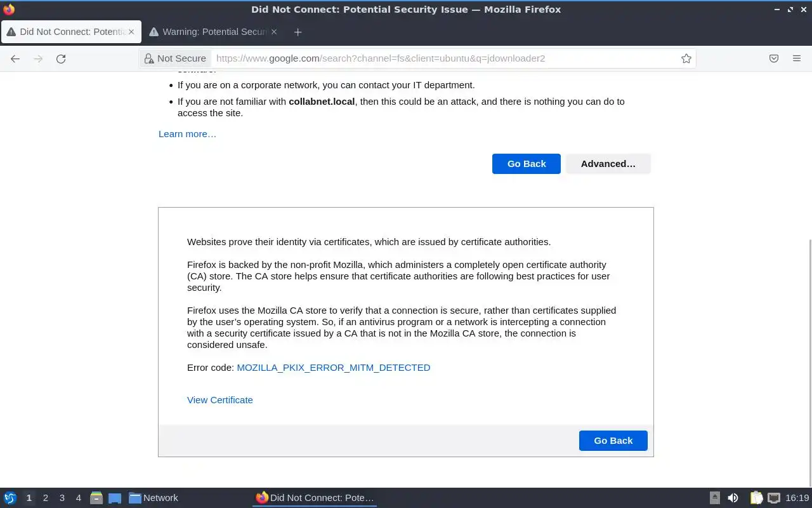Image resolution: width=812 pixels, height=508 pixels.
Task: Open the file manager taskbar launcher
Action: [96, 498]
